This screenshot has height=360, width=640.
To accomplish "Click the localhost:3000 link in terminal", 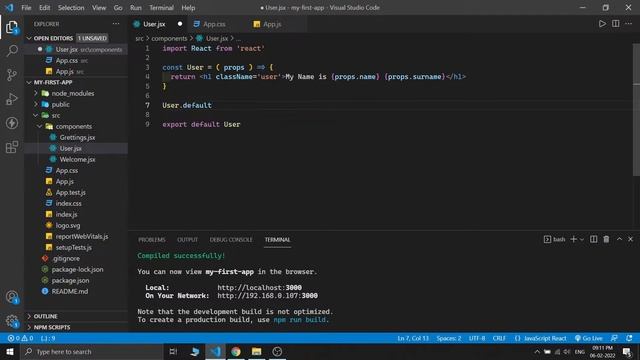I will click(259, 288).
